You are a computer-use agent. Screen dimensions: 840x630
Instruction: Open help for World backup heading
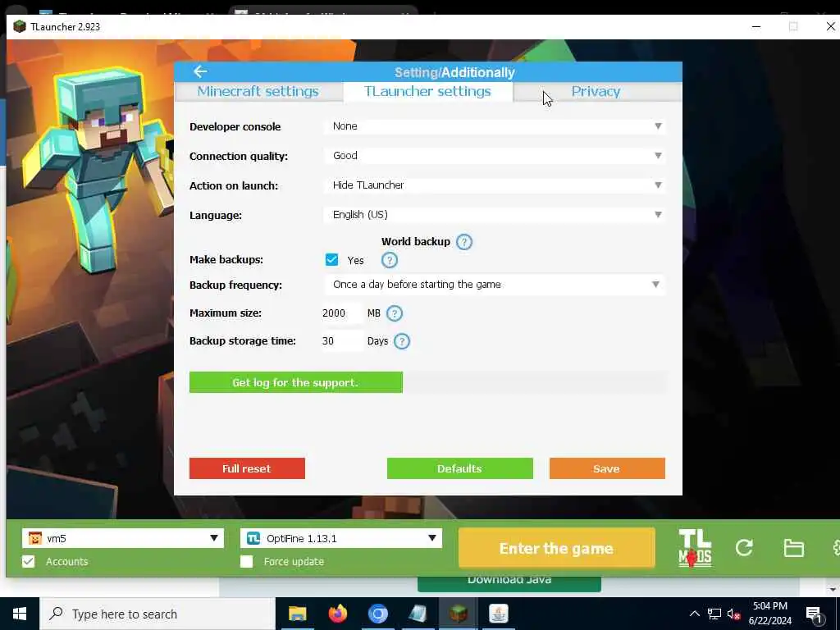tap(464, 242)
